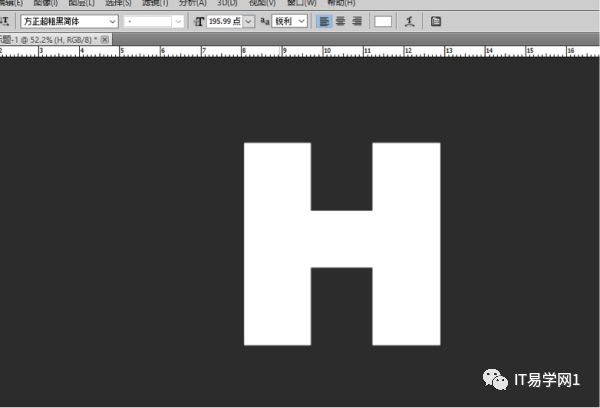
Task: Click the text color swatch
Action: (383, 21)
